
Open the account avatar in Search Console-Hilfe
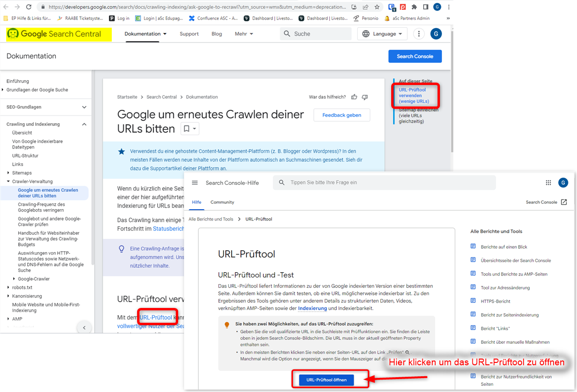pyautogui.click(x=563, y=182)
